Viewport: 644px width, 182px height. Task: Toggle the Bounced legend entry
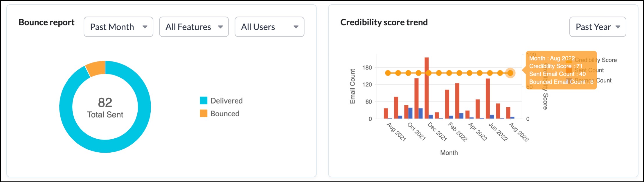(x=225, y=114)
